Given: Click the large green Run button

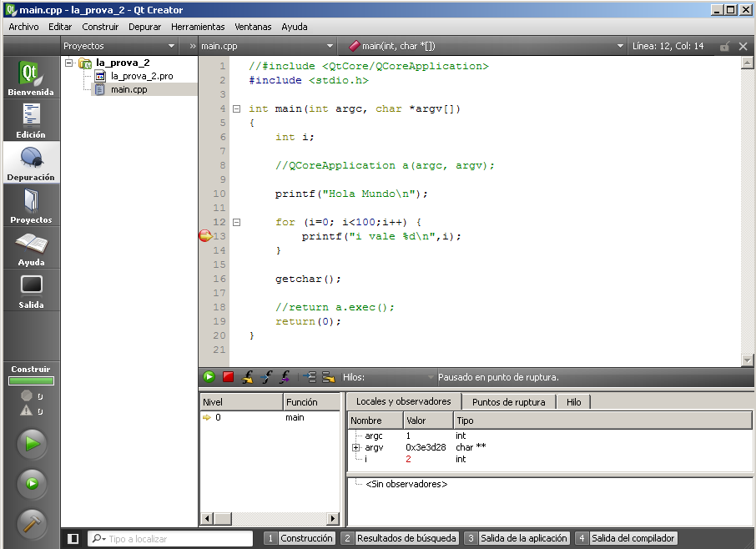Looking at the screenshot, I should [x=32, y=444].
